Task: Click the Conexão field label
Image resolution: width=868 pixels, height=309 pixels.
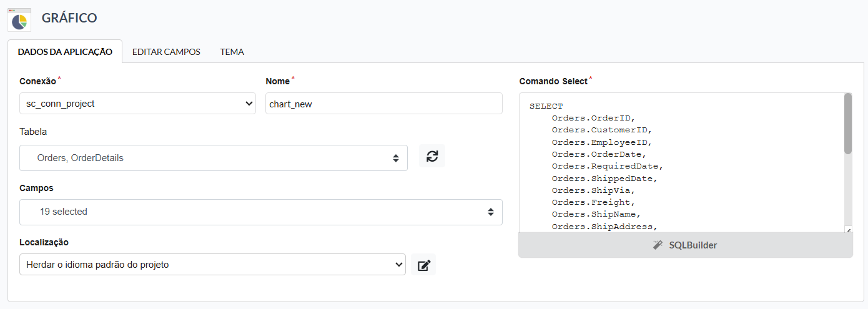Action: tap(37, 81)
